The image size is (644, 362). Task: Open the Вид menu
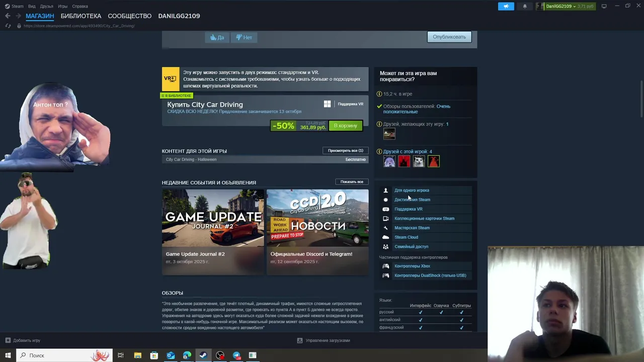pos(32,6)
